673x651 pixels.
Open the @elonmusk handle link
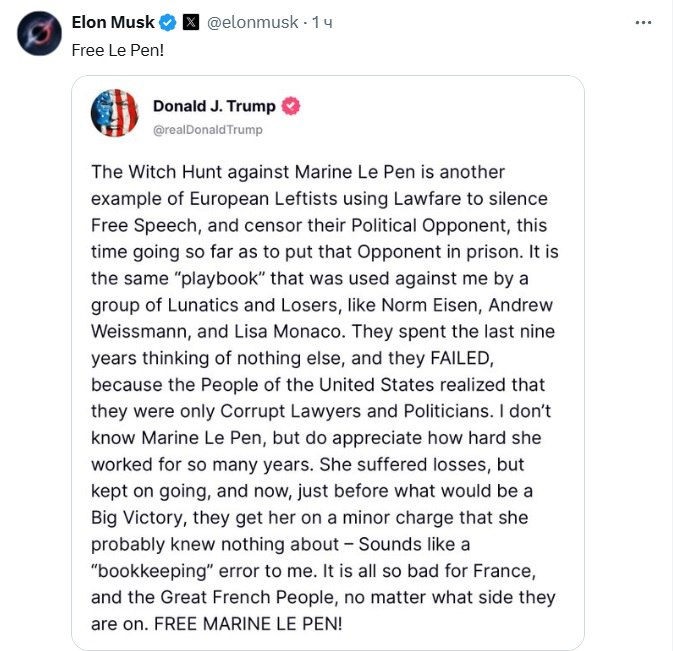(x=252, y=22)
